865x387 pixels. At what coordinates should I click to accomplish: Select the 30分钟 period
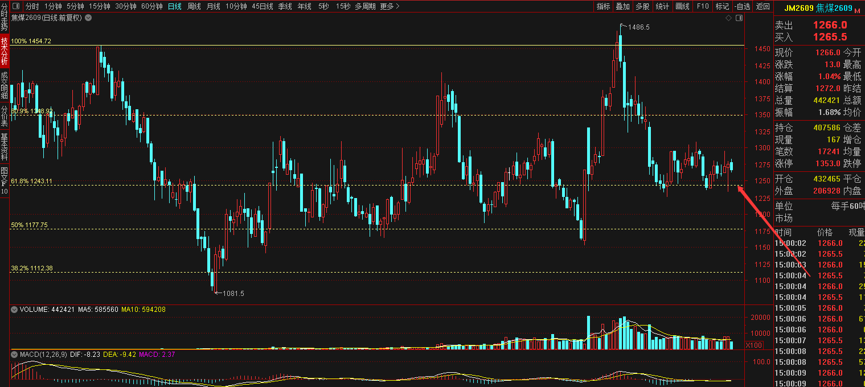[126, 7]
